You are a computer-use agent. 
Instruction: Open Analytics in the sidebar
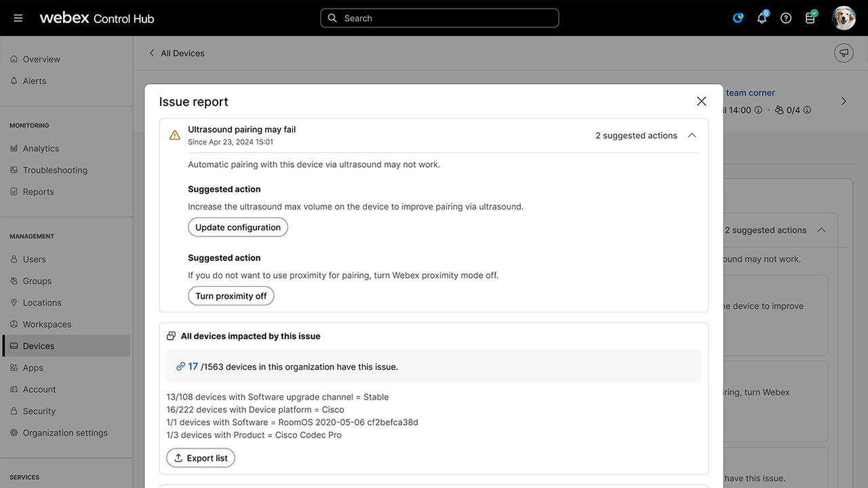[41, 148]
